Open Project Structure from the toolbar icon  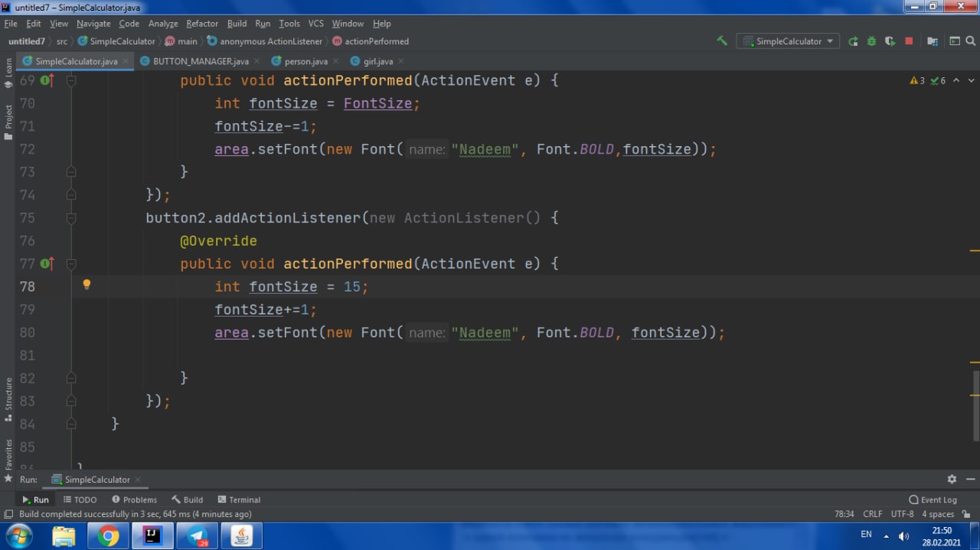[x=933, y=41]
